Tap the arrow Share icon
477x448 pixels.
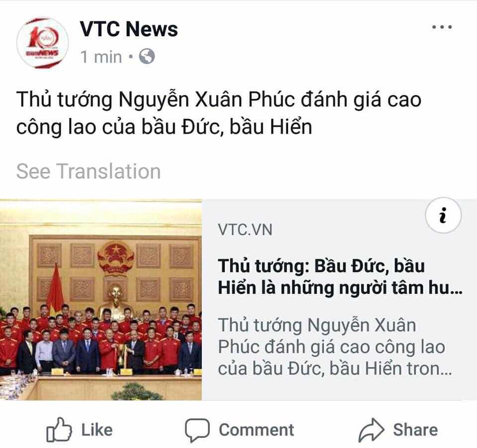coord(372,430)
